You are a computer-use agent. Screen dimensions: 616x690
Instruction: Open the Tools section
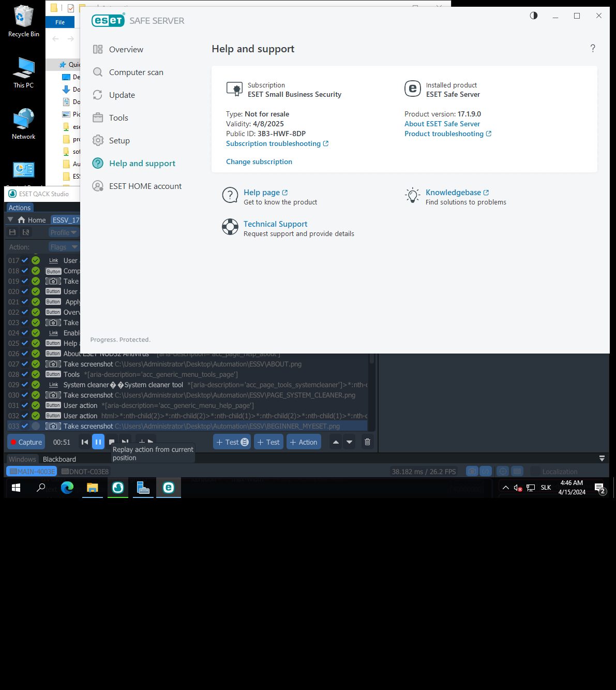pos(118,118)
